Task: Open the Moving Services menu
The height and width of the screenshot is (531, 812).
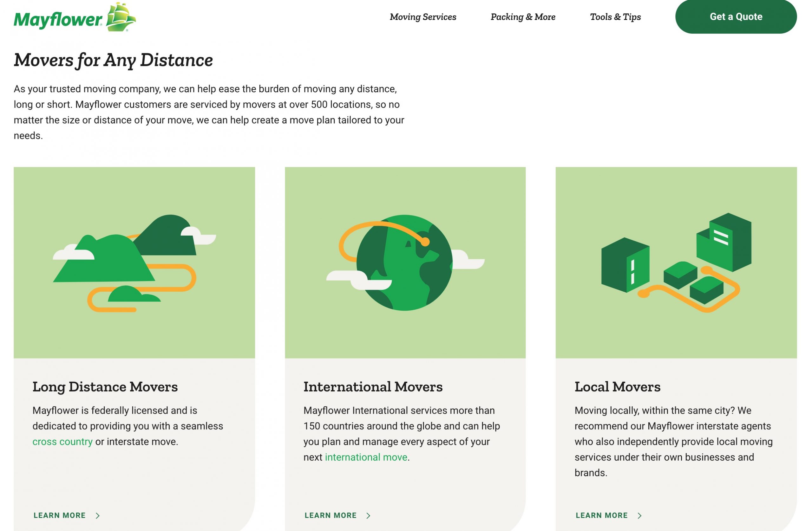Action: point(423,17)
